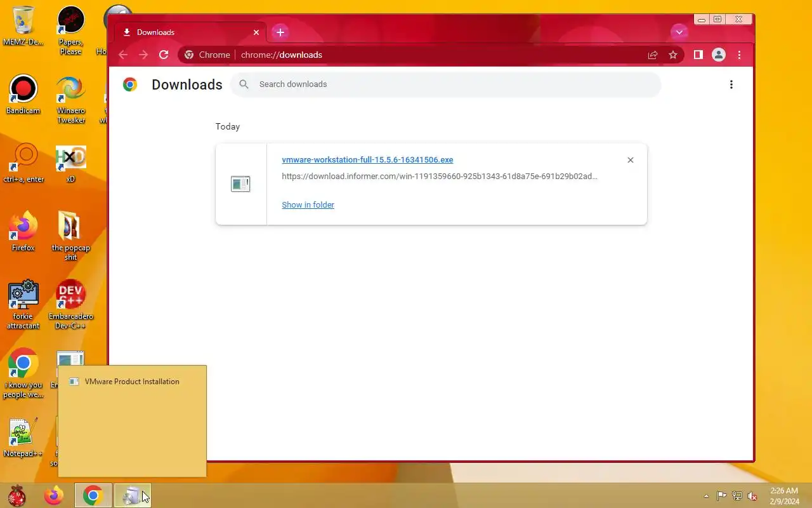Select the MEMZ recycle bin icon
812x508 pixels.
[23, 26]
